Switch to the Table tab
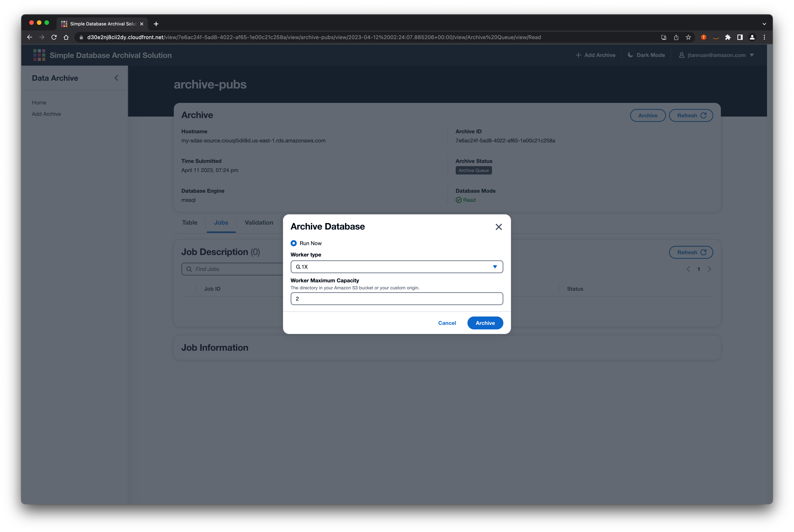This screenshot has width=794, height=532. [x=189, y=223]
